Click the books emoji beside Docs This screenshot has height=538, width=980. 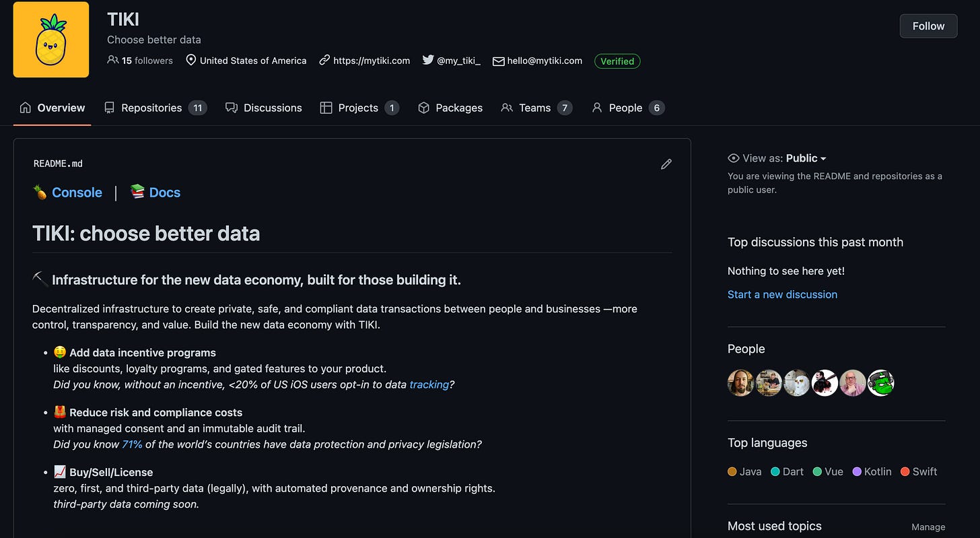point(137,192)
